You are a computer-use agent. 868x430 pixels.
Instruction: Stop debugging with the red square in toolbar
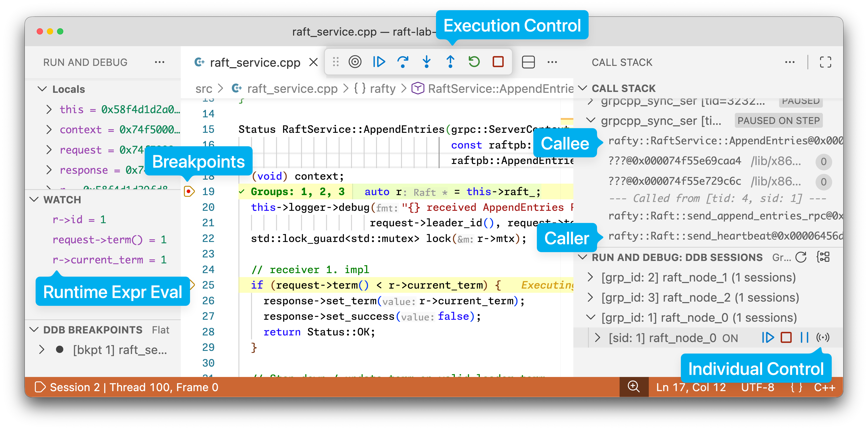[x=498, y=62]
